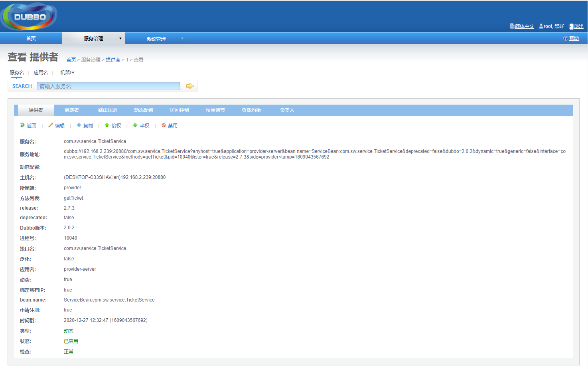Click the 'root, 您好' greeting text

[554, 26]
